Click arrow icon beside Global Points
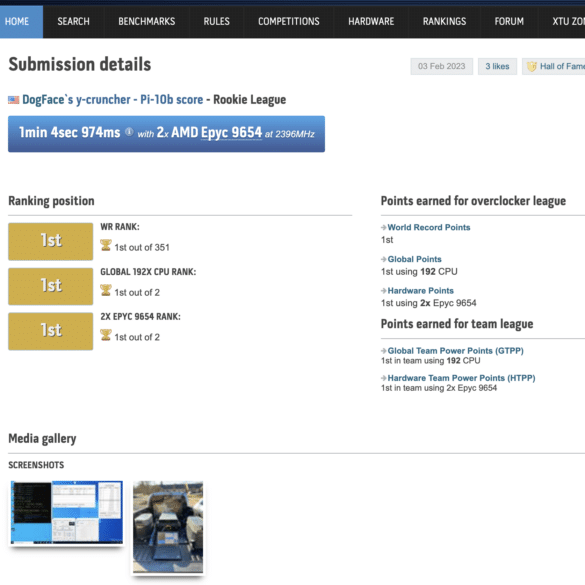 point(384,259)
